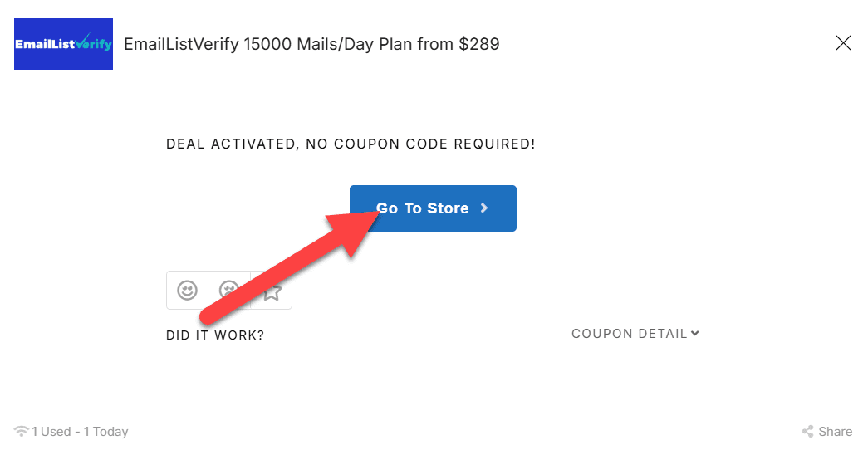Mark the deal with the star icon

[x=272, y=291]
